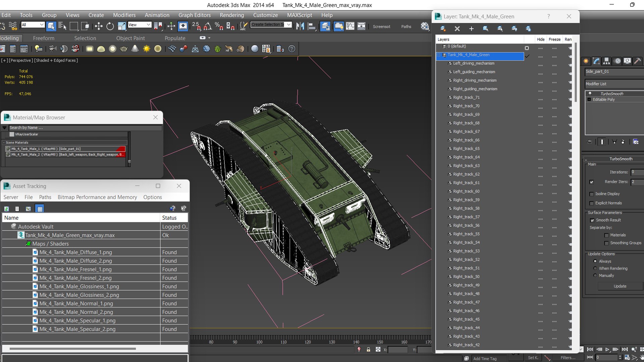Viewport: 644px width, 362px height.
Task: Expand the Editable Poly modifier
Action: (589, 100)
